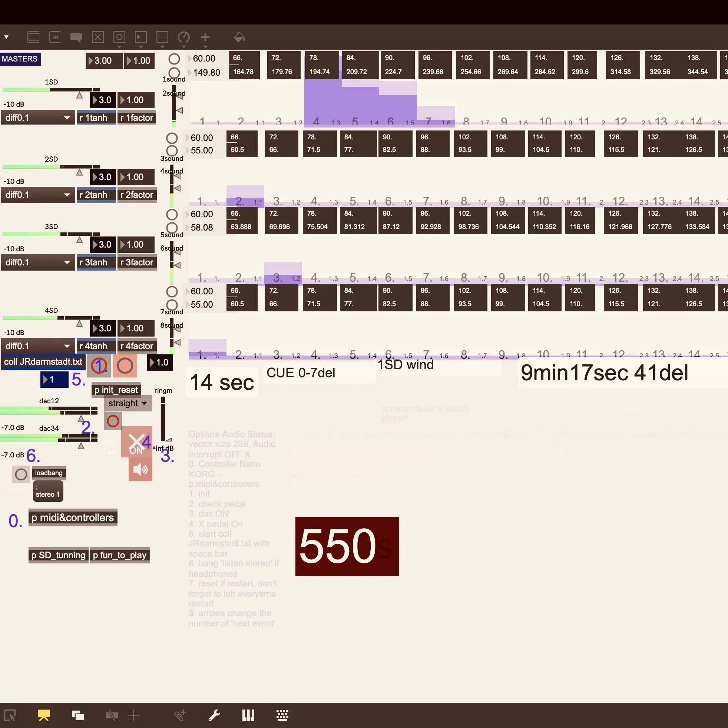The height and width of the screenshot is (728, 728).
Task: Open the diff0.1 dropdown in the 1SD section
Action: point(38,117)
